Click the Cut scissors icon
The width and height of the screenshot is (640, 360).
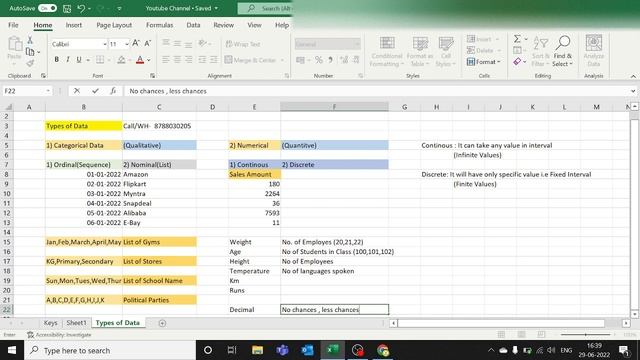(x=30, y=40)
